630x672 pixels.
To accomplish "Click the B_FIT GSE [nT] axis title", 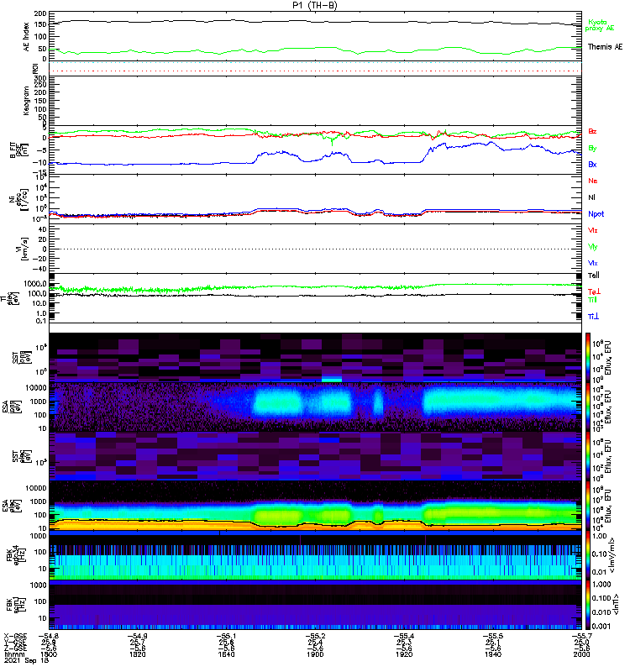I will (x=18, y=150).
